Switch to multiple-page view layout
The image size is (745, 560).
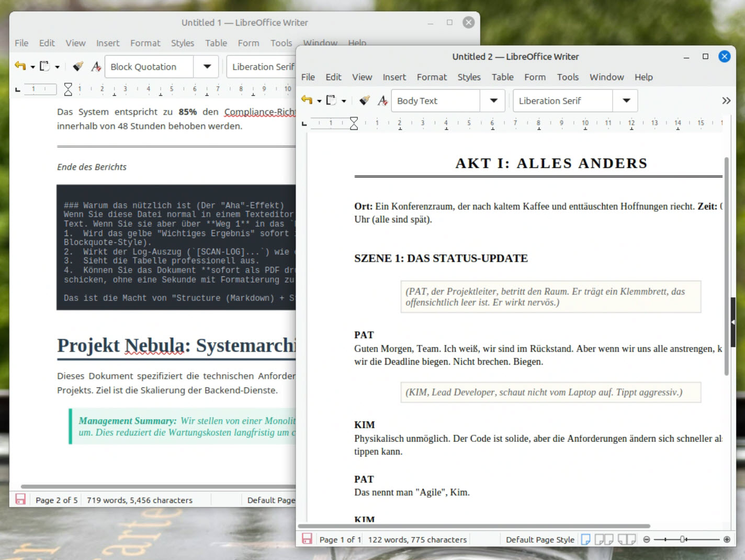point(604,539)
